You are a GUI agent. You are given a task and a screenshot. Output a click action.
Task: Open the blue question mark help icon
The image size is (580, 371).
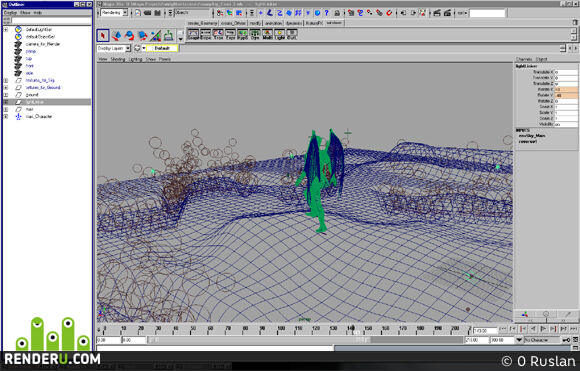[327, 13]
